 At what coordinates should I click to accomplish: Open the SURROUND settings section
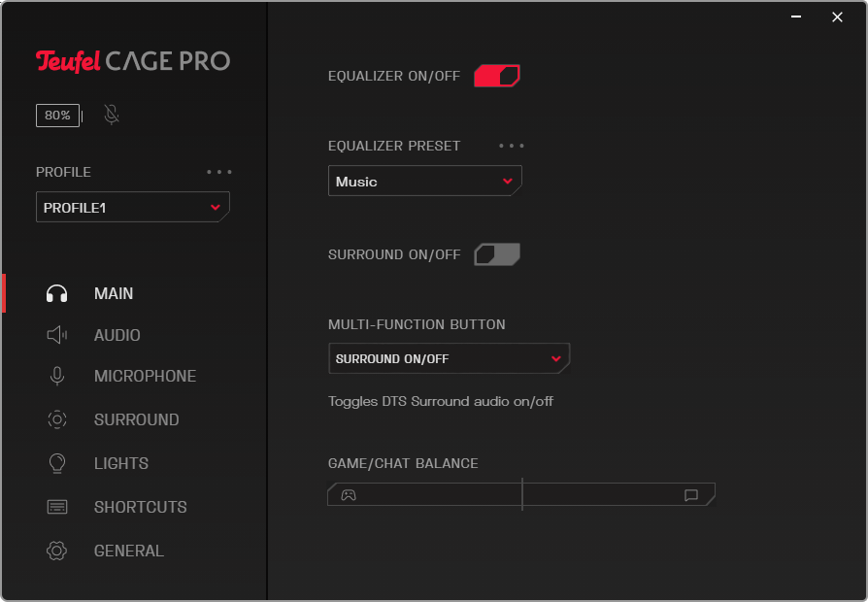click(x=136, y=419)
